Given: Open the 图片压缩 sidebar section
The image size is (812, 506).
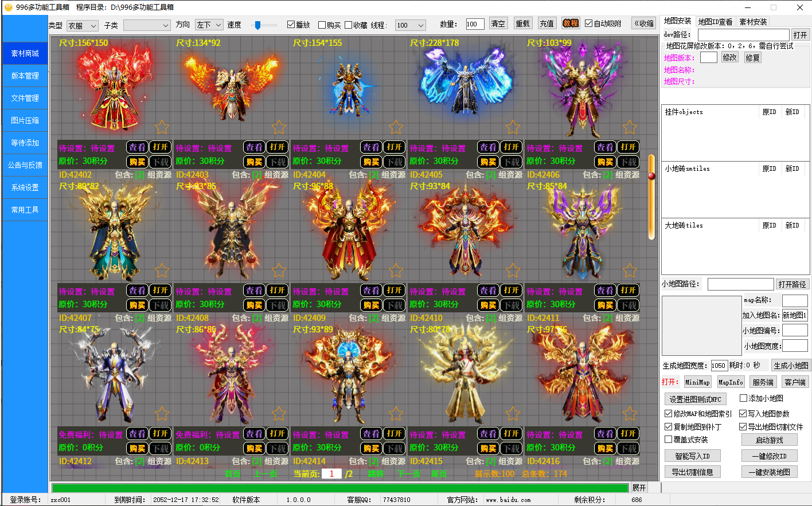Looking at the screenshot, I should coord(25,120).
